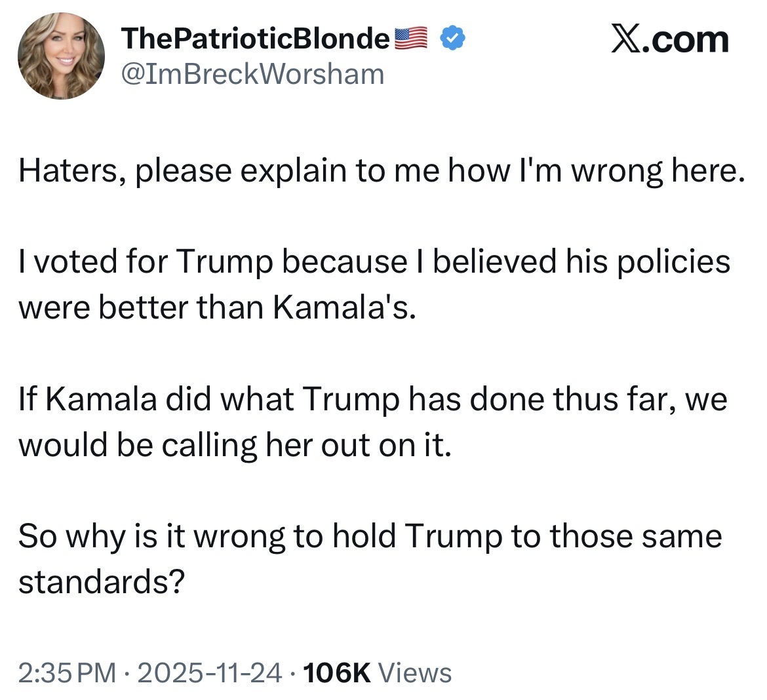Open ThePatrioticBlonde profile picture
Screen dimensions: 767x700
point(62,56)
